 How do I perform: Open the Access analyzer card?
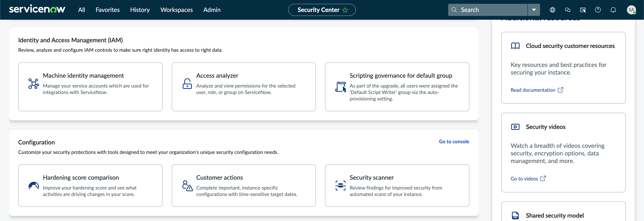(243, 87)
